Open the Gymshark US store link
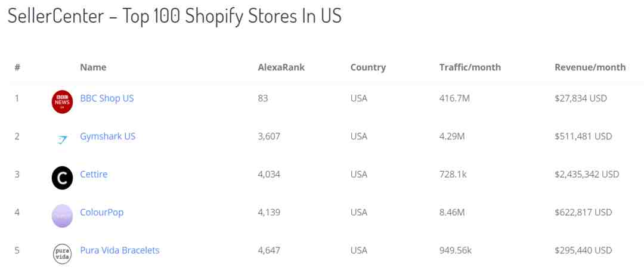Screen dimensions: 644x270 [107, 136]
